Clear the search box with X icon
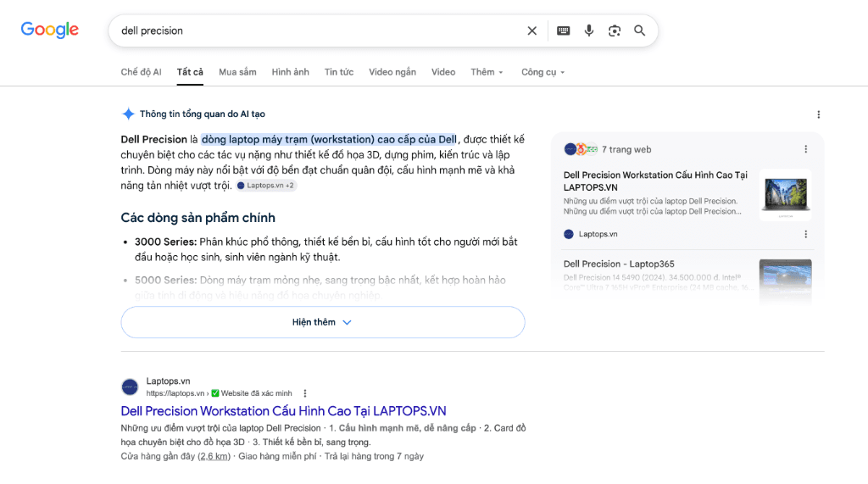 pyautogui.click(x=532, y=31)
